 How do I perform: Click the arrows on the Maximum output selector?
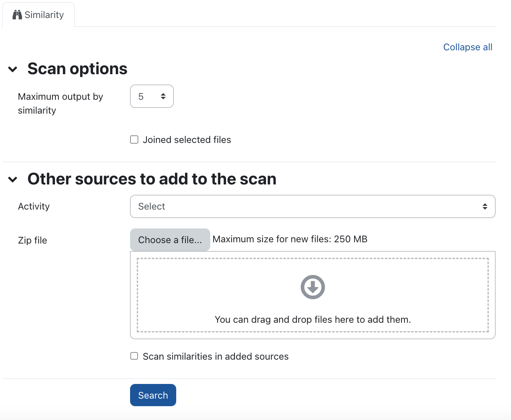(x=163, y=96)
